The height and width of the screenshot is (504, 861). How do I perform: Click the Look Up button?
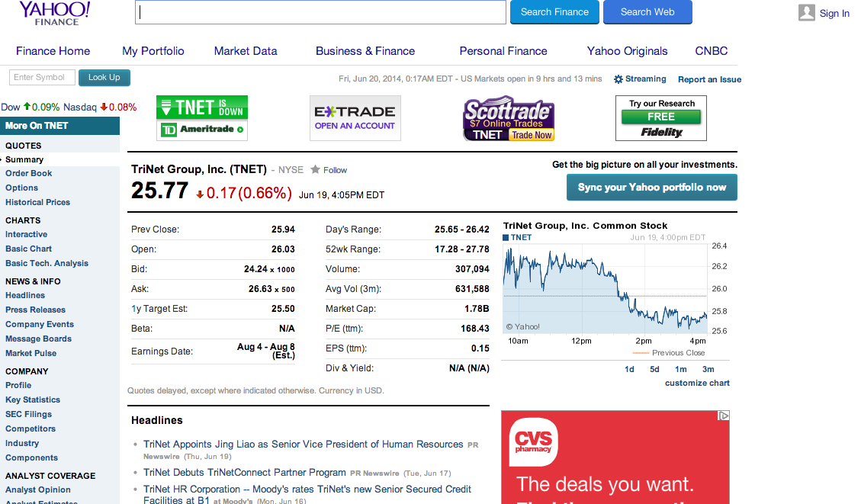coord(104,78)
